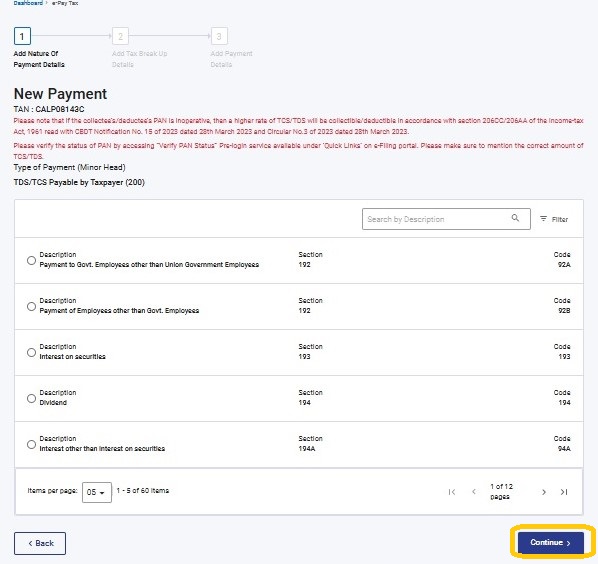Open the Dashboard breadcrumb link
The height and width of the screenshot is (564, 598).
pyautogui.click(x=28, y=3)
